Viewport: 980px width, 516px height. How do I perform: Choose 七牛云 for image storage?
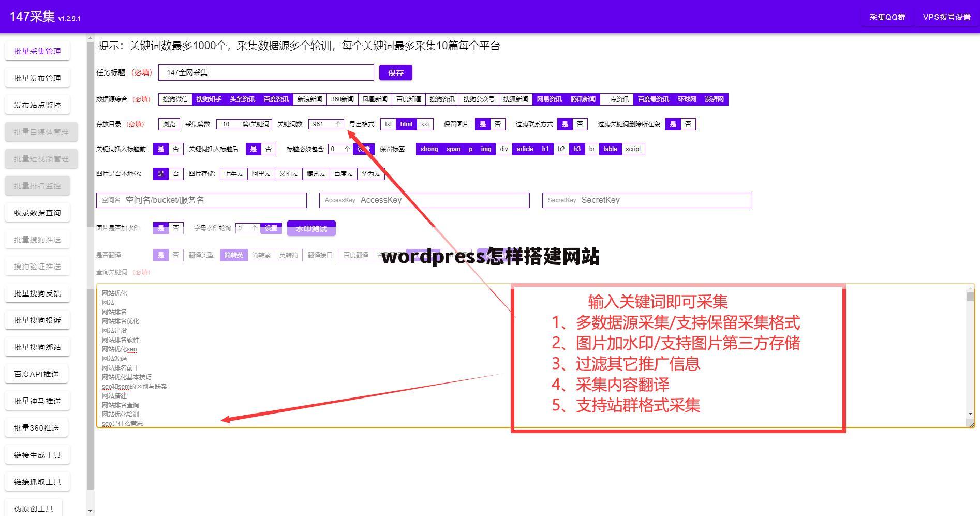coord(233,174)
